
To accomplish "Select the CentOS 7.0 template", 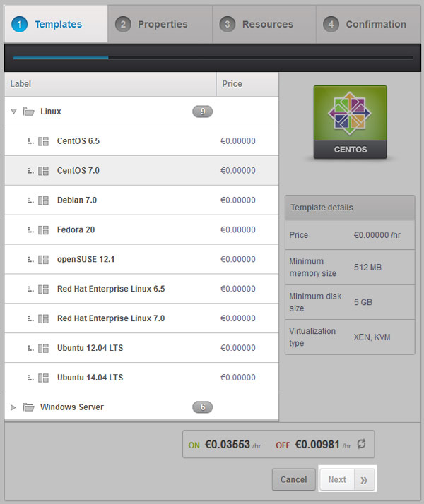I will pyautogui.click(x=141, y=171).
